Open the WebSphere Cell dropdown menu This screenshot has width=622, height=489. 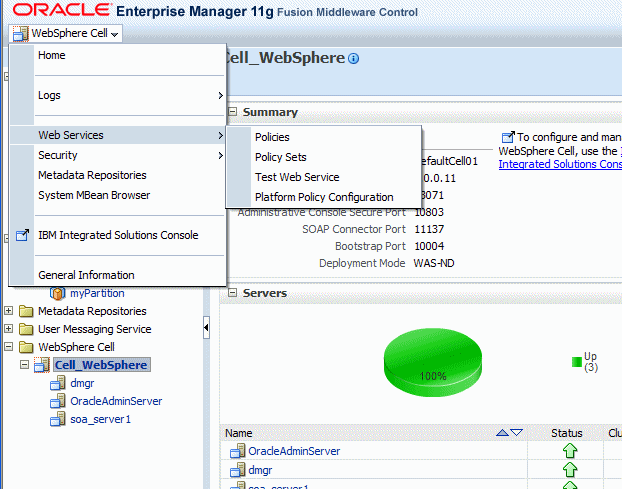[x=65, y=33]
